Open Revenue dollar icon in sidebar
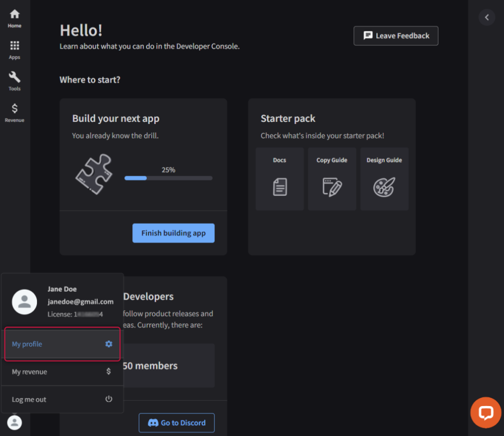 click(14, 112)
